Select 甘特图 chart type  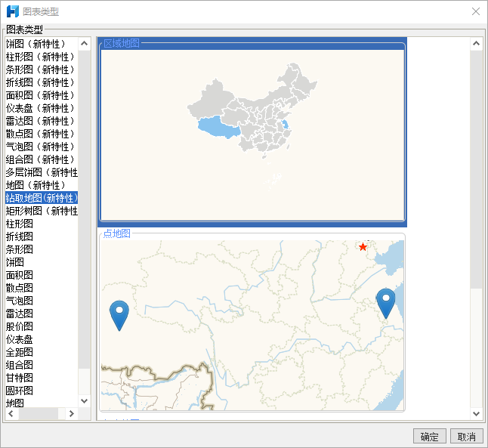pos(42,378)
